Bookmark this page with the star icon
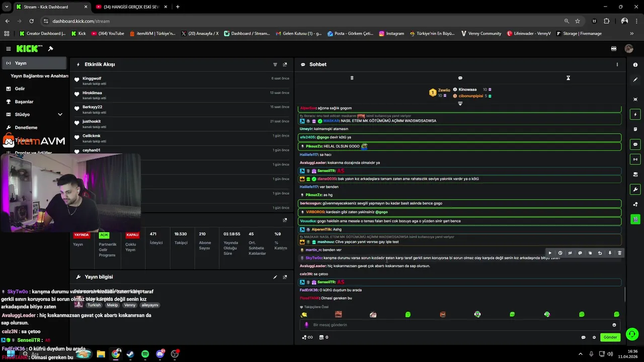Viewport: 644px width, 362px height. [578, 21]
